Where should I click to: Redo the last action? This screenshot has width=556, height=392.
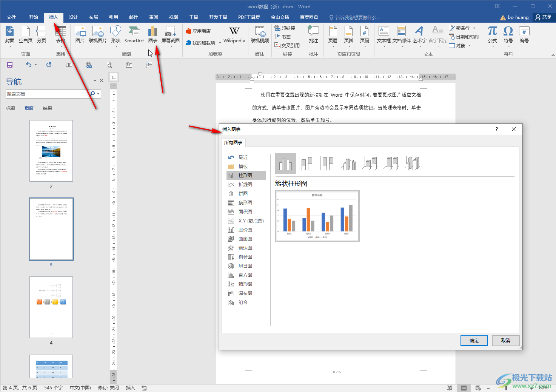pyautogui.click(x=49, y=65)
